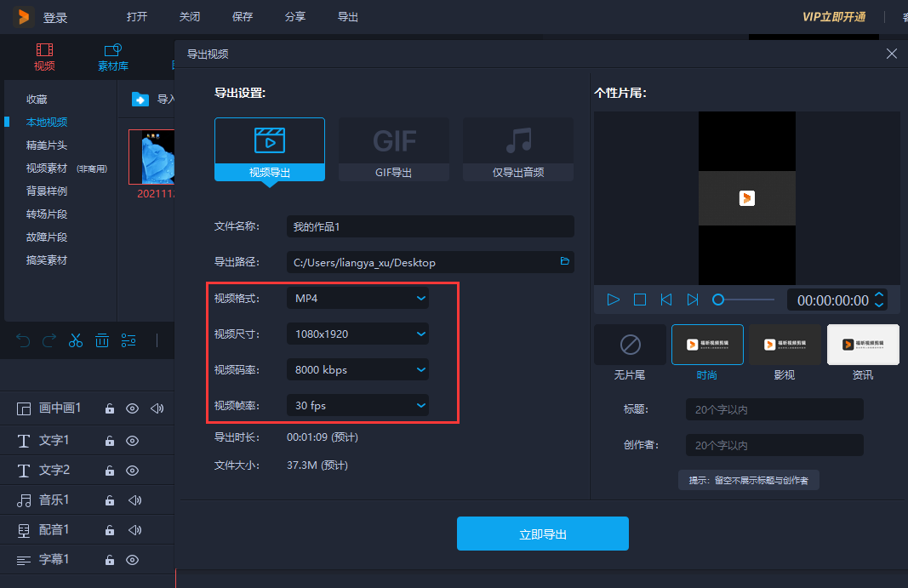Select the 视频导出 export mode icon
This screenshot has width=908, height=588.
[270, 149]
